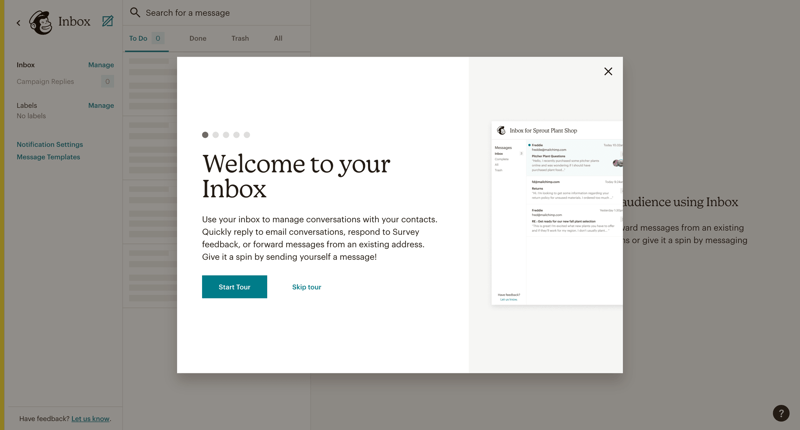The width and height of the screenshot is (800, 430).
Task: Click the back chevron beside Inbox logo
Action: (18, 22)
